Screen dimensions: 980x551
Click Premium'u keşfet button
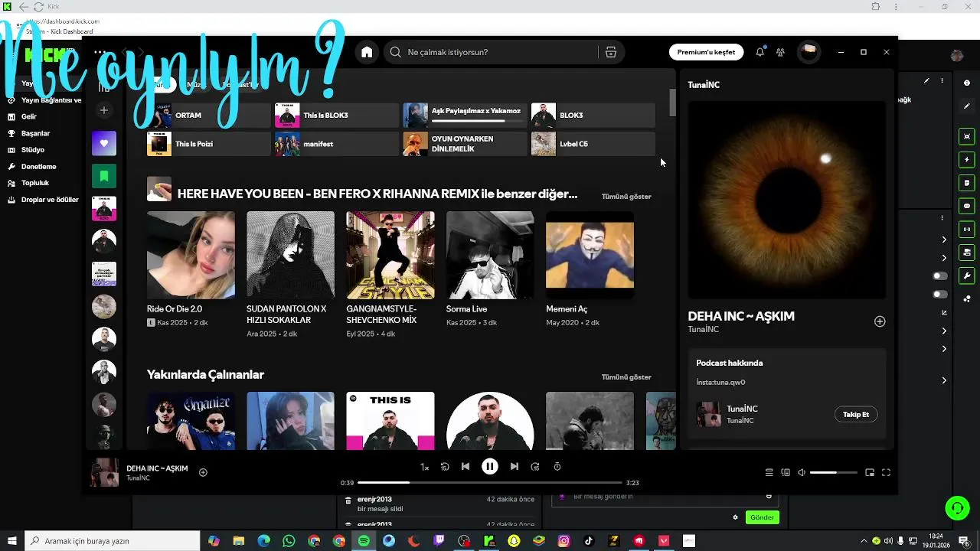(706, 52)
